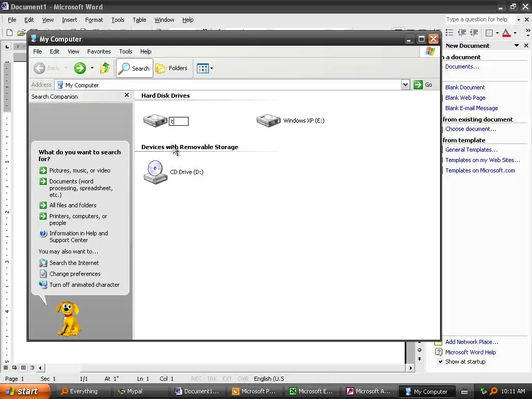Click the Borders icon in Word toolbar

pos(489,33)
